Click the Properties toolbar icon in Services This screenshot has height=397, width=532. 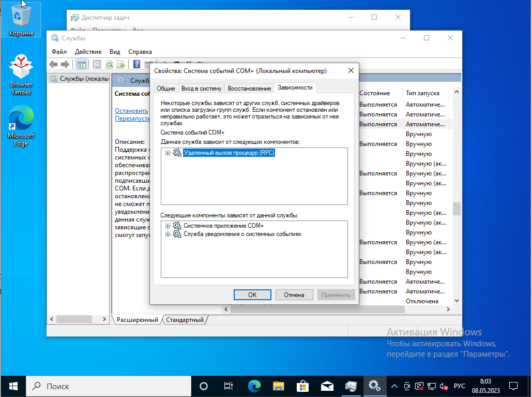click(97, 64)
